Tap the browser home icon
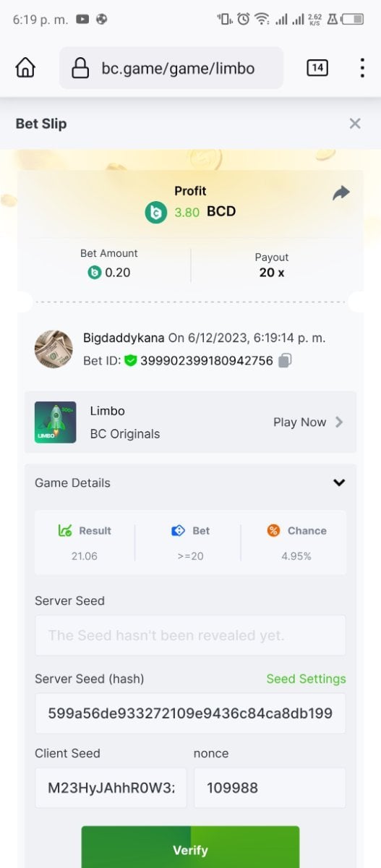 point(25,68)
